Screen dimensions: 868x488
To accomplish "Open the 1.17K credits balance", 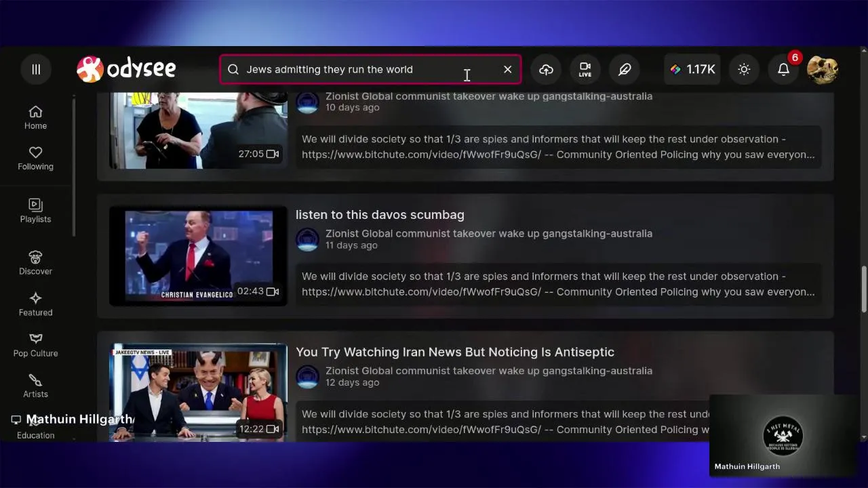I will tap(692, 69).
